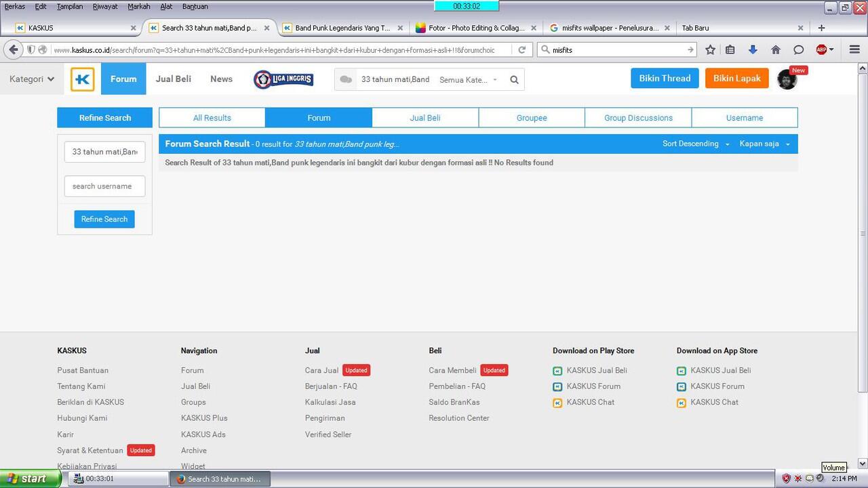The width and height of the screenshot is (868, 488).
Task: Click the red shield tray icon
Action: [x=787, y=479]
